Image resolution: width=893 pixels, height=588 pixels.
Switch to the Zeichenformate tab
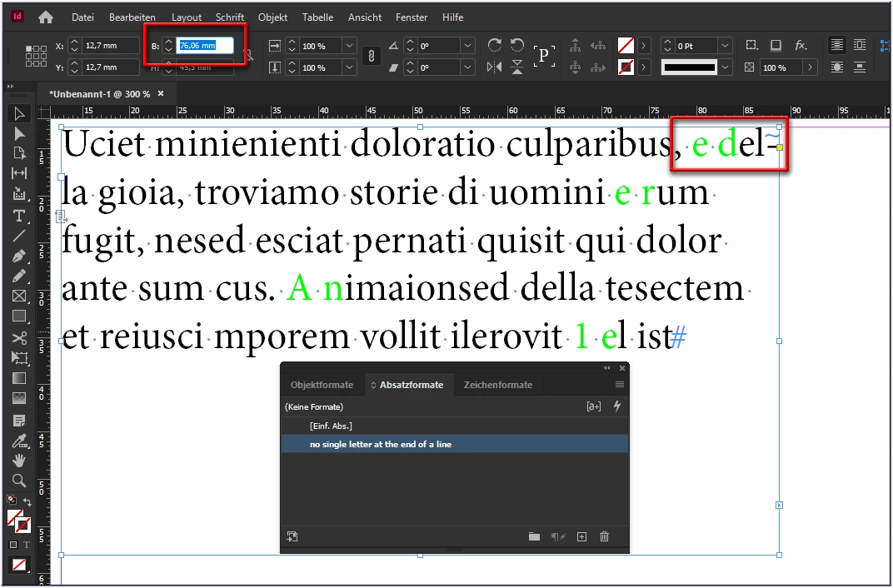point(498,385)
